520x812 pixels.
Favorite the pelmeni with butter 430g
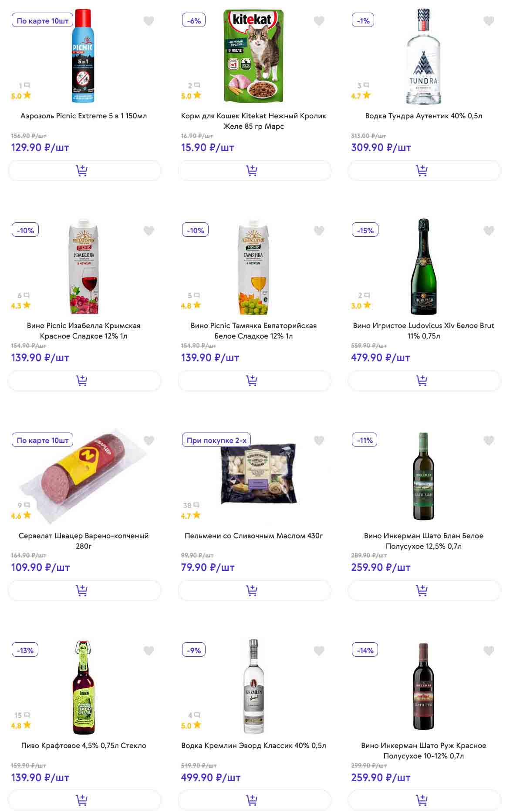(x=319, y=440)
